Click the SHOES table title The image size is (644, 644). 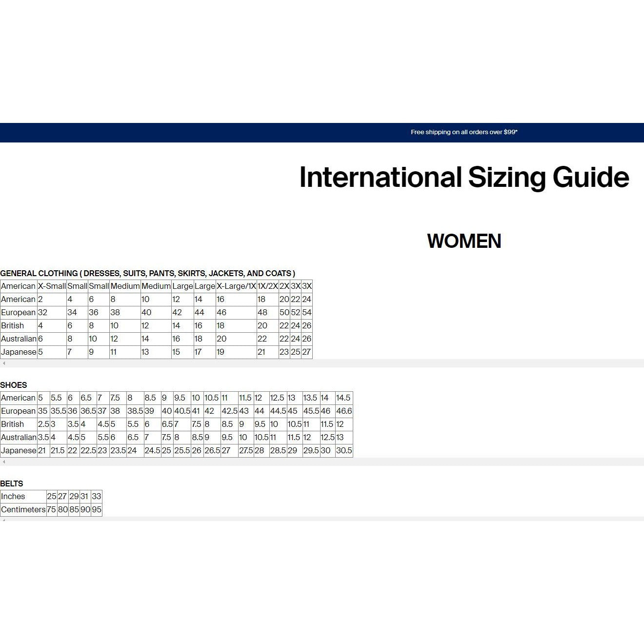click(x=14, y=385)
